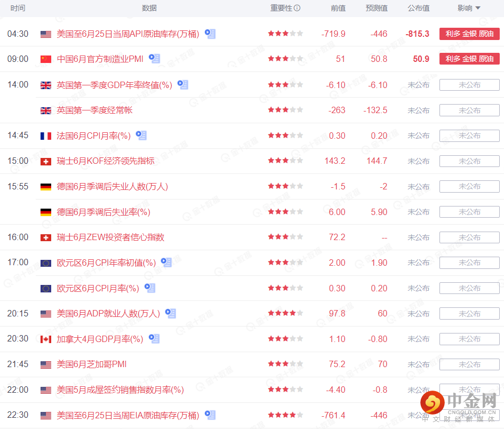Click the 未公布 button in 加拿大4月GDP row
The width and height of the screenshot is (504, 429).
click(x=469, y=339)
